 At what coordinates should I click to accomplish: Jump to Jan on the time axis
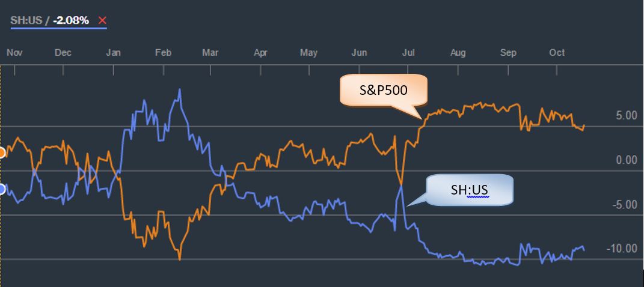113,53
